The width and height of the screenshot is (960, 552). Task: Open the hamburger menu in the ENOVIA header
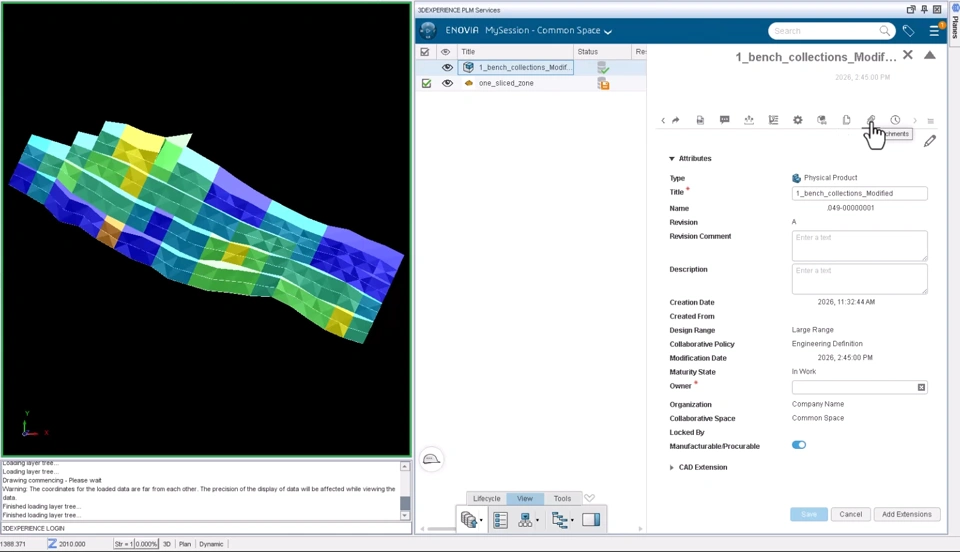click(934, 31)
